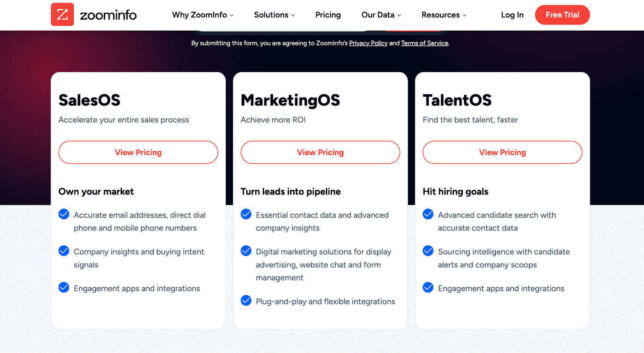Click checkmark beside "Plug-and-play and flexible integrations"
This screenshot has height=353, width=644.
click(x=246, y=300)
